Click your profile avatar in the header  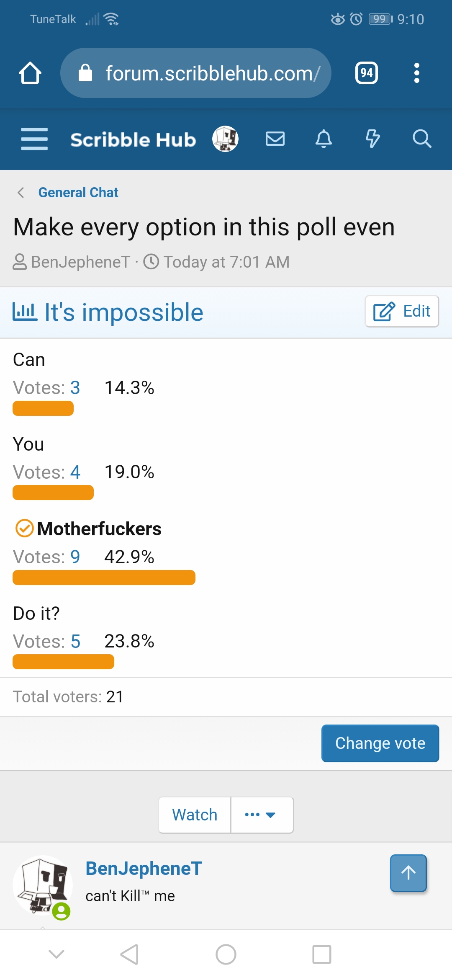225,139
